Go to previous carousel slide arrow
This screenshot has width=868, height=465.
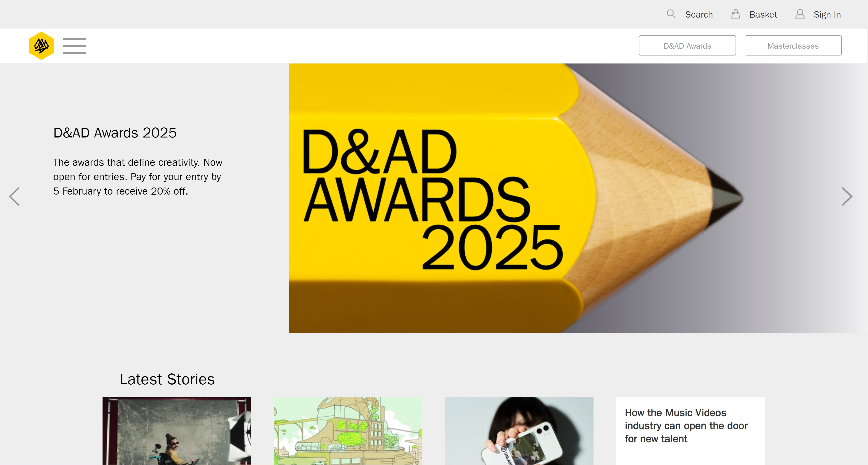(x=14, y=196)
